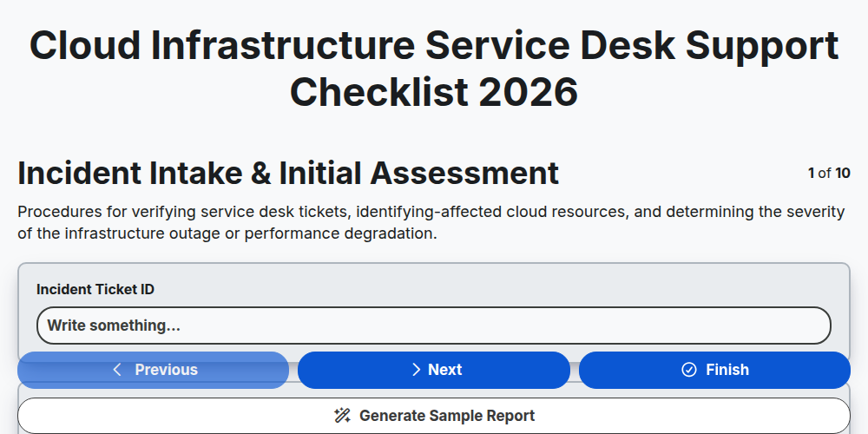Click the left chevron icon on Previous

(117, 370)
